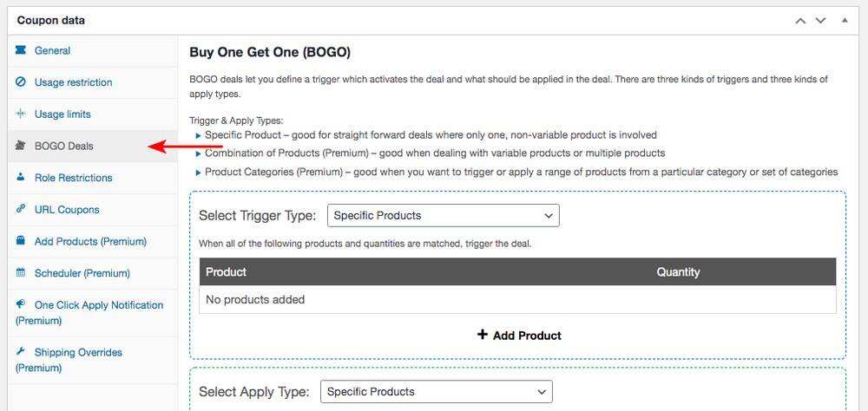This screenshot has height=411, width=868.
Task: Click the megaphone icon for One Click Apply
Action: coord(21,304)
